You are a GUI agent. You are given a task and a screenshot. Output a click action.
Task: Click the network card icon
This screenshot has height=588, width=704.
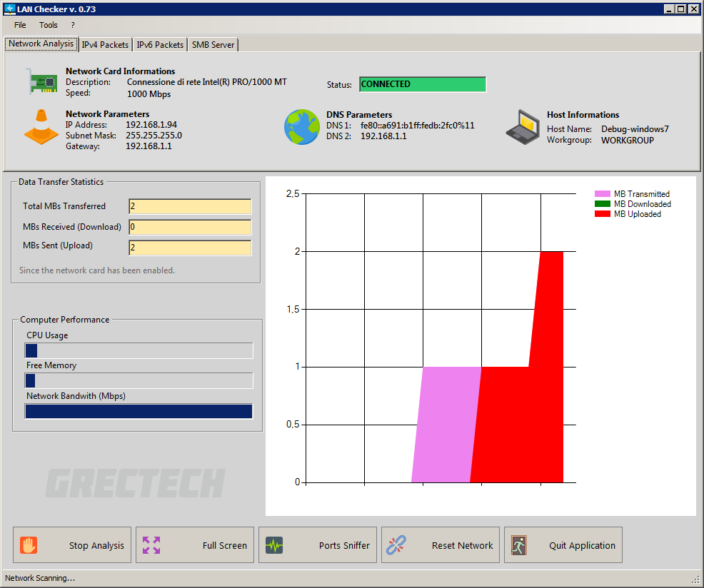[x=41, y=81]
